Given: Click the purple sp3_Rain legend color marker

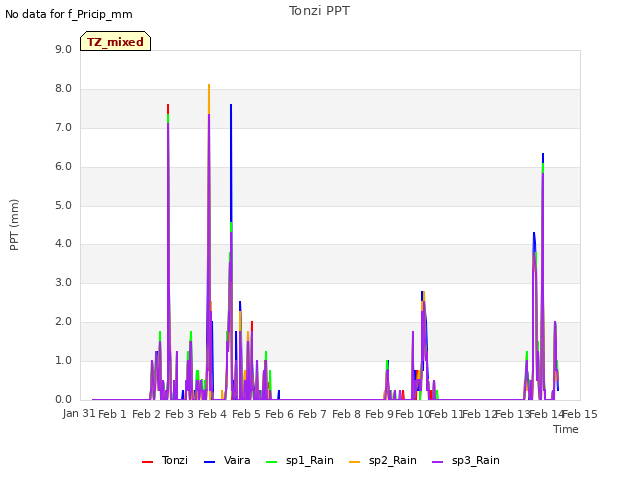Looking at the screenshot, I should (438, 462).
